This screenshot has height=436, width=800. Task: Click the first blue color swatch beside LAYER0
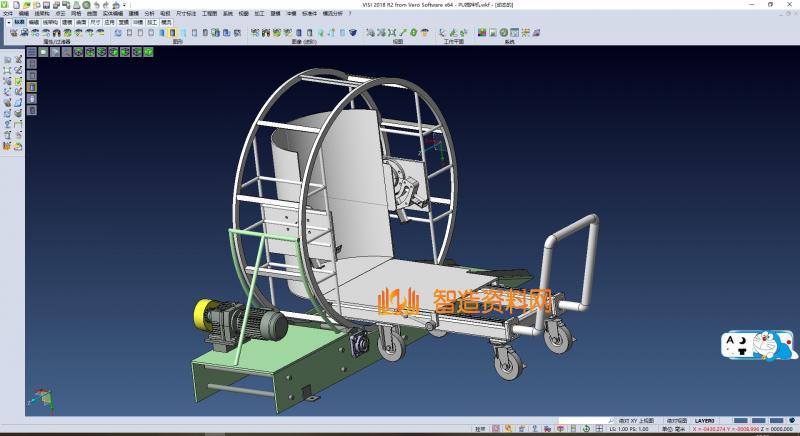740,420
